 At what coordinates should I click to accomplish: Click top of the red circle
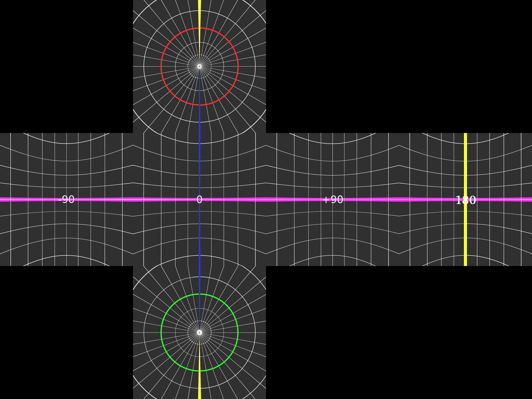(199, 28)
